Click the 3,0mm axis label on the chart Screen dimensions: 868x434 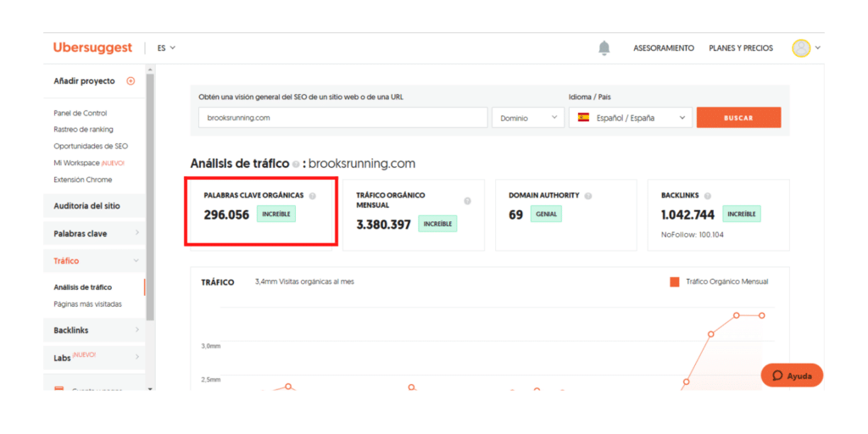pos(210,346)
